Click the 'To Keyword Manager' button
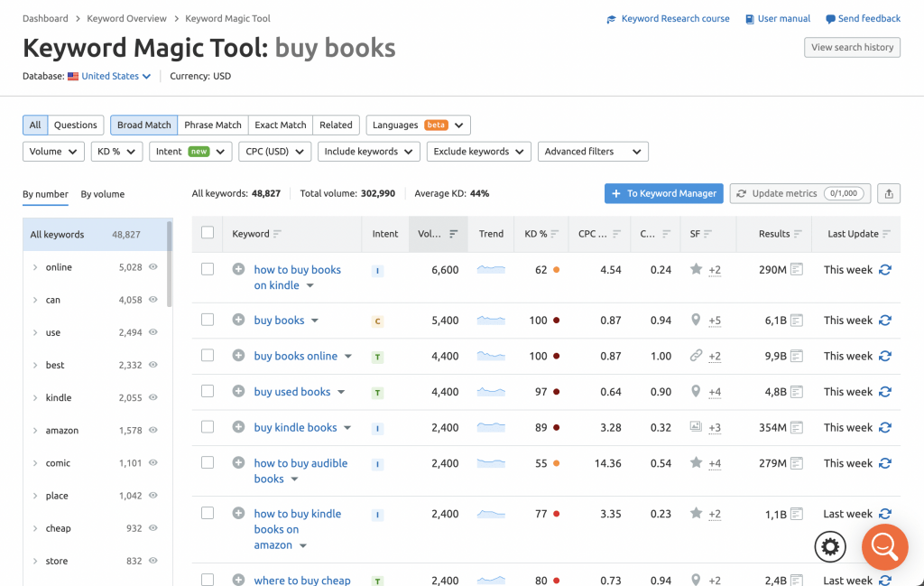The width and height of the screenshot is (924, 586). tap(664, 193)
